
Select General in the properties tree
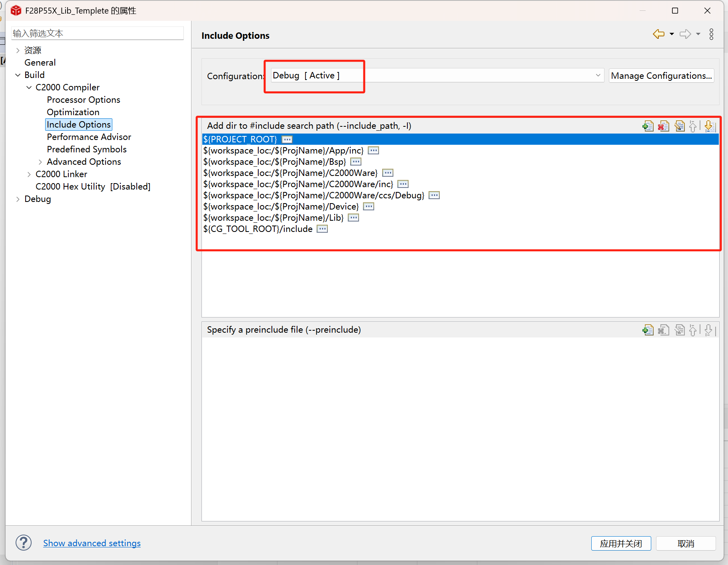pos(40,63)
